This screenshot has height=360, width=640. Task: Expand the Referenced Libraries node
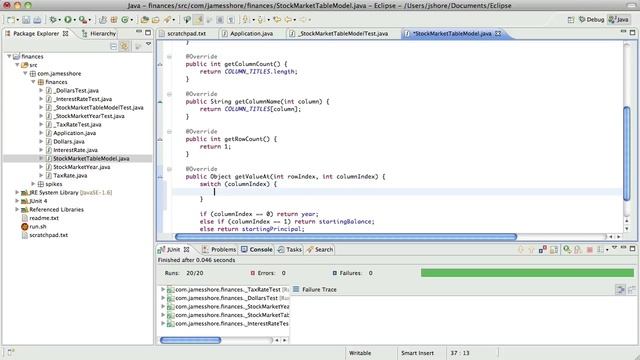(x=17, y=209)
